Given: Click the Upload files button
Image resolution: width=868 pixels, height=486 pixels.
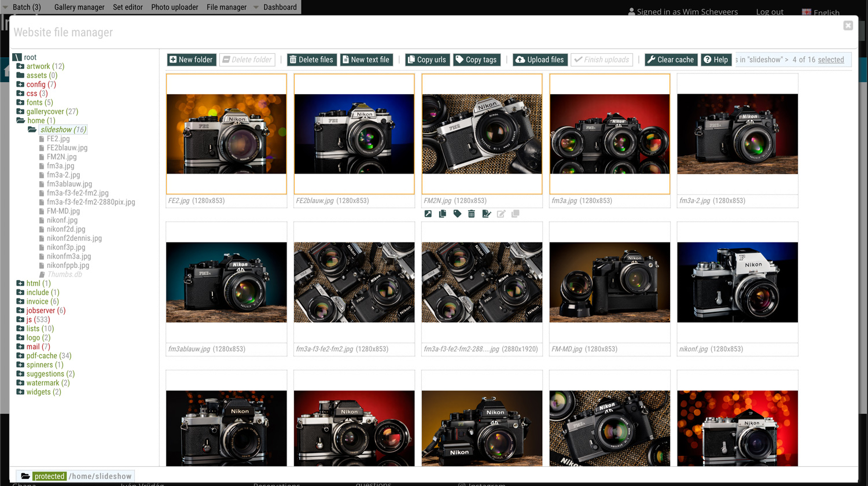Looking at the screenshot, I should coord(540,60).
